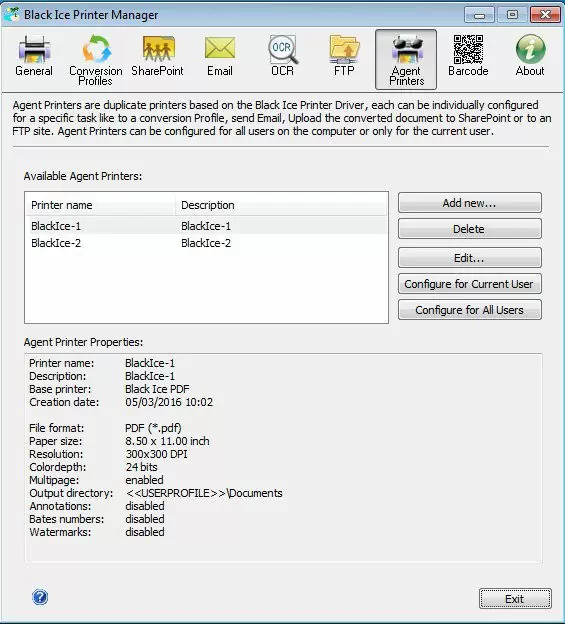Viewport: 565px width, 624px height.
Task: Choose Configure for All Users
Action: coord(470,310)
